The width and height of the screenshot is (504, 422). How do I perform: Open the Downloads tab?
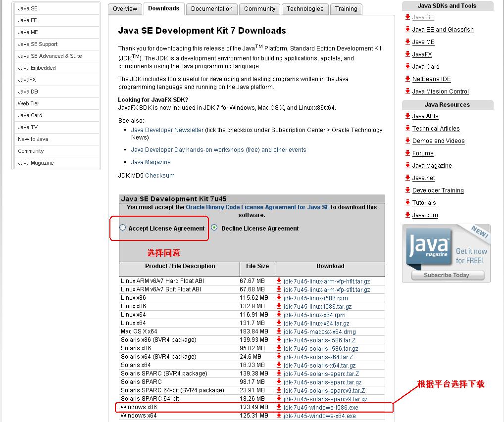[163, 8]
